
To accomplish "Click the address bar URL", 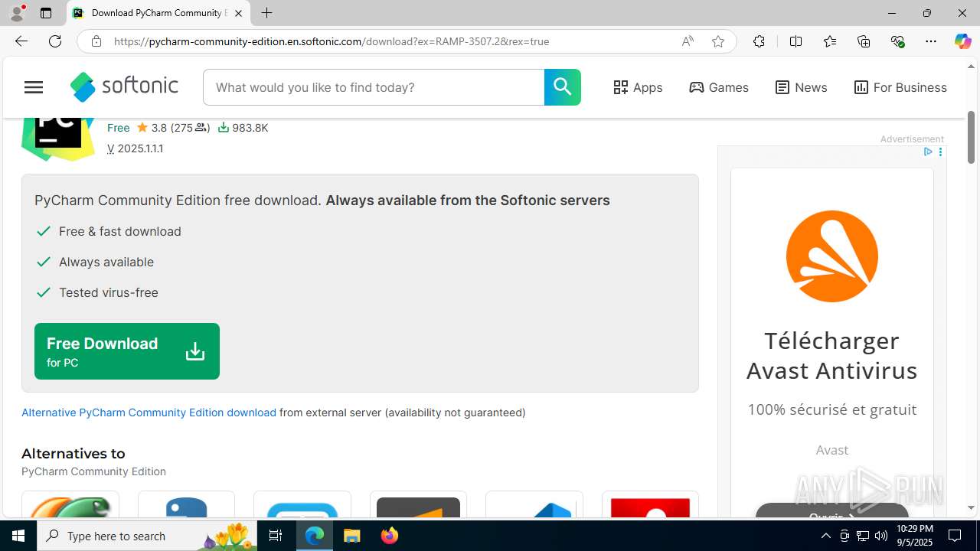I will tap(332, 41).
